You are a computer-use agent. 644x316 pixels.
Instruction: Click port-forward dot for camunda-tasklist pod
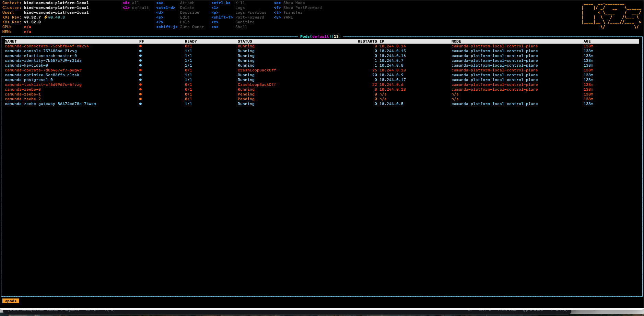point(140,84)
